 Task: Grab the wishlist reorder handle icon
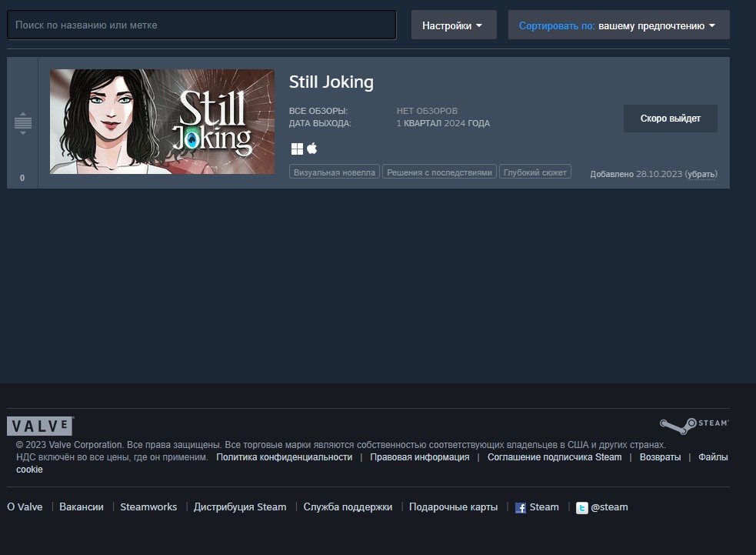(x=22, y=123)
